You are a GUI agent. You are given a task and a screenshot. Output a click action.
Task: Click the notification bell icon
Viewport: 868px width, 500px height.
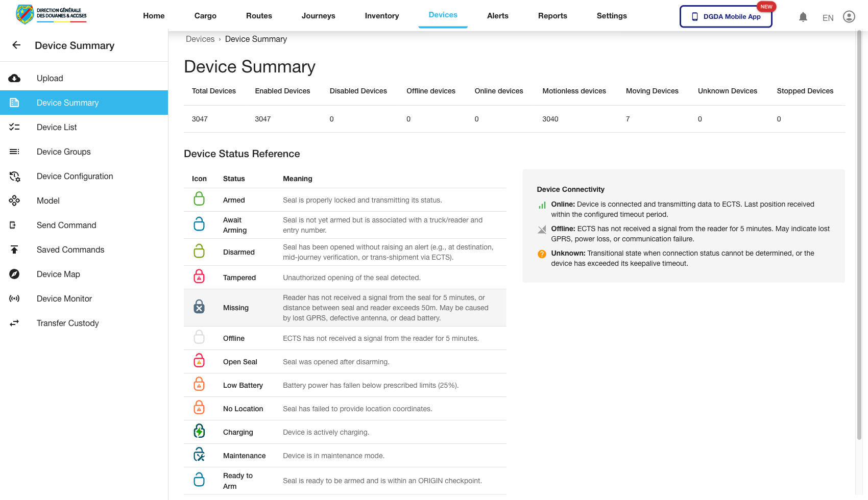[x=803, y=16]
